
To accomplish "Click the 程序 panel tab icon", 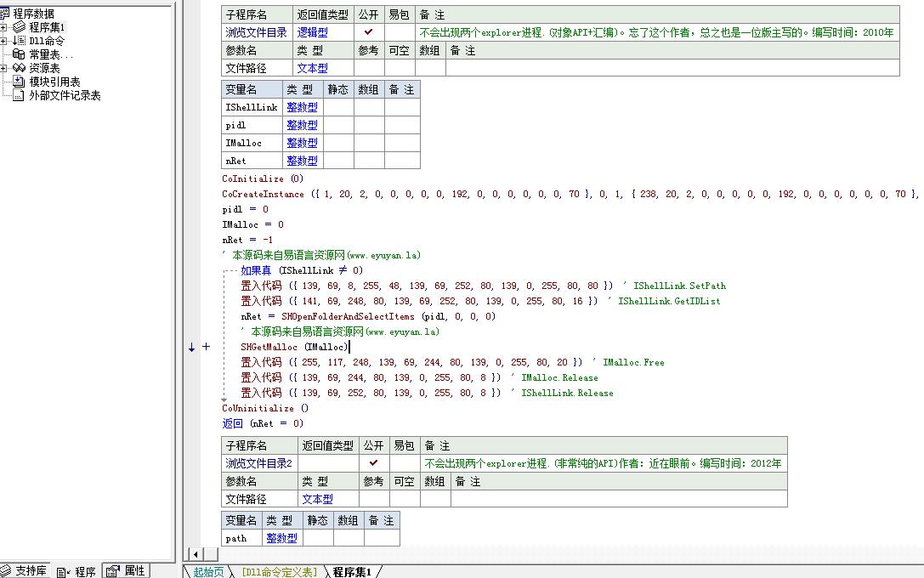I will (x=64, y=571).
